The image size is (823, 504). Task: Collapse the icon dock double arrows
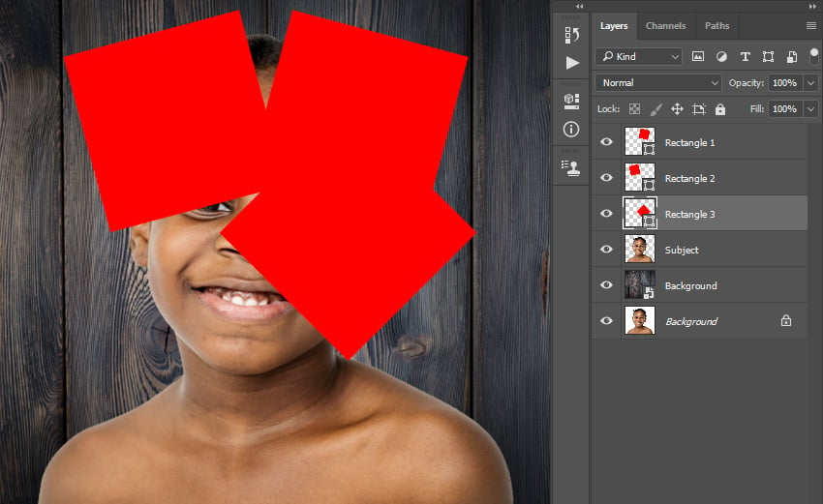tap(579, 7)
